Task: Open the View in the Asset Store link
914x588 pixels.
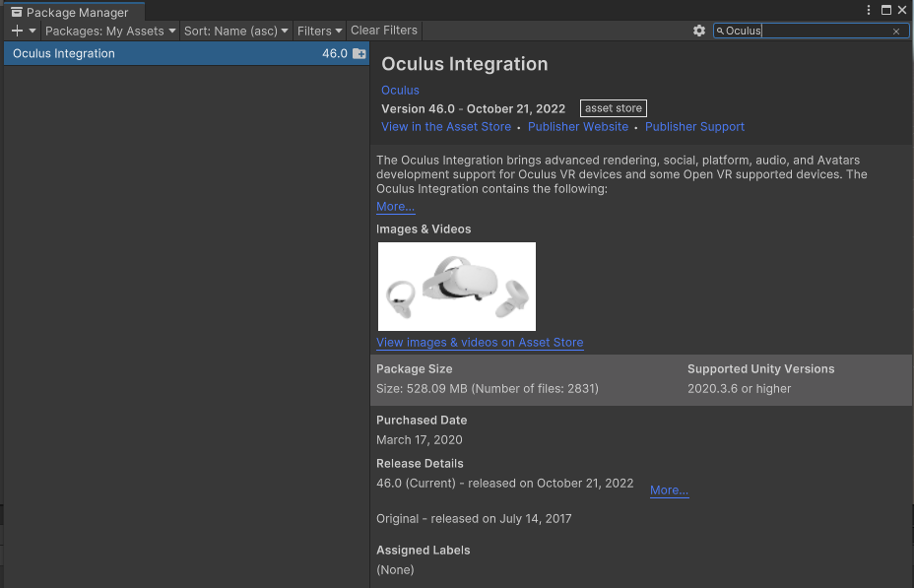Action: (446, 127)
